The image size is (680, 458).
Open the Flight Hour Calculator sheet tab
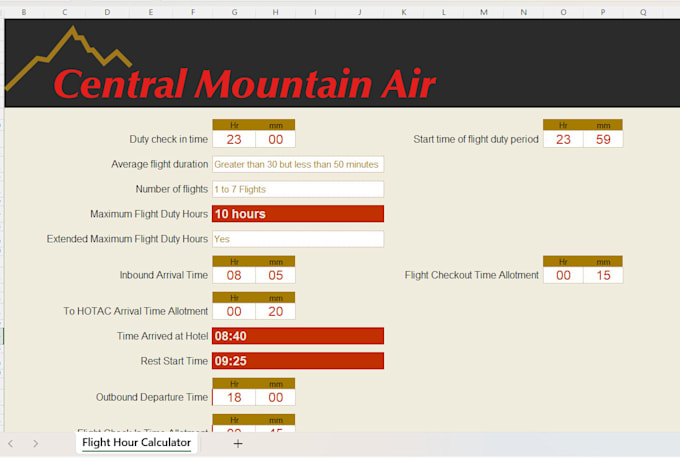(x=136, y=442)
